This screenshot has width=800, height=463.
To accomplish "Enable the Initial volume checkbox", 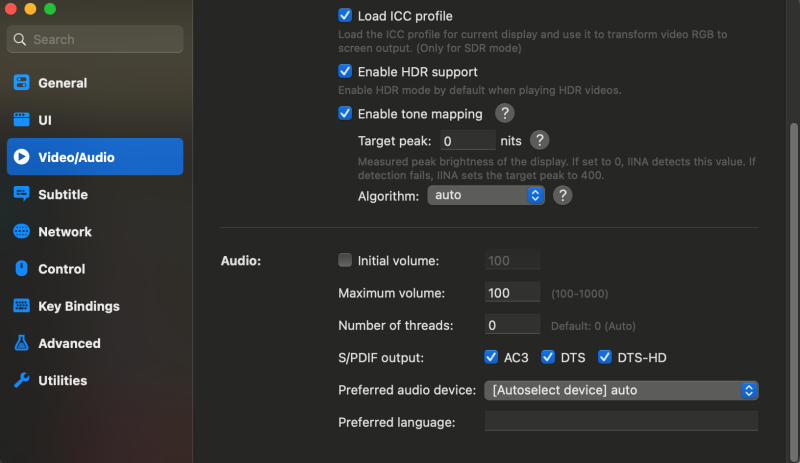I will (345, 260).
